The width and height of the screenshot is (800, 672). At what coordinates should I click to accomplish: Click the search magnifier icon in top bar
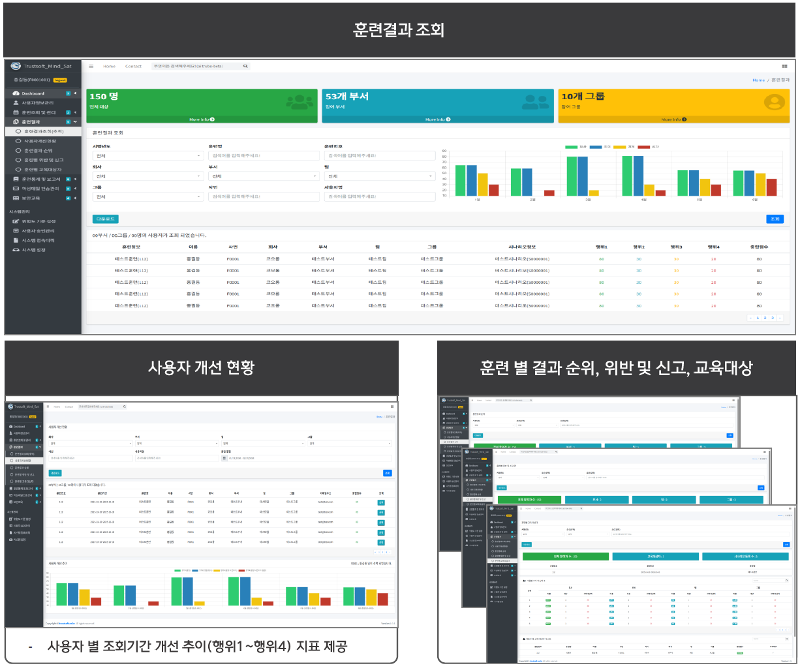(245, 66)
